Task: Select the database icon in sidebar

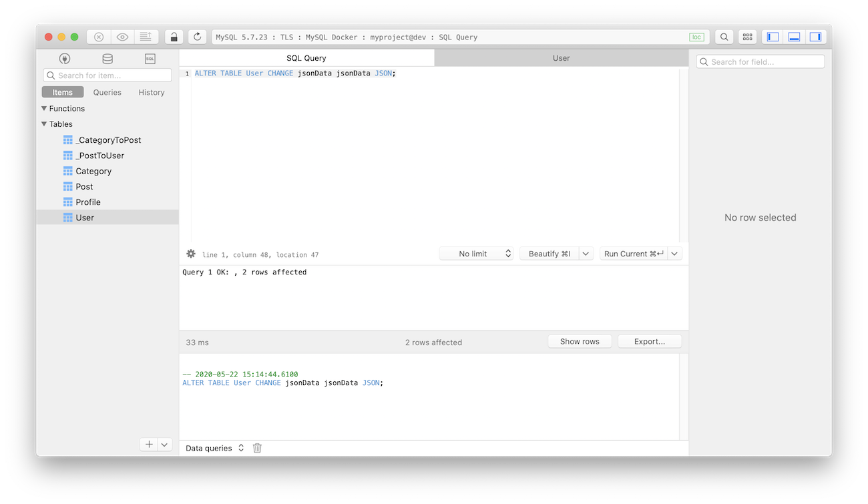Action: tap(107, 59)
